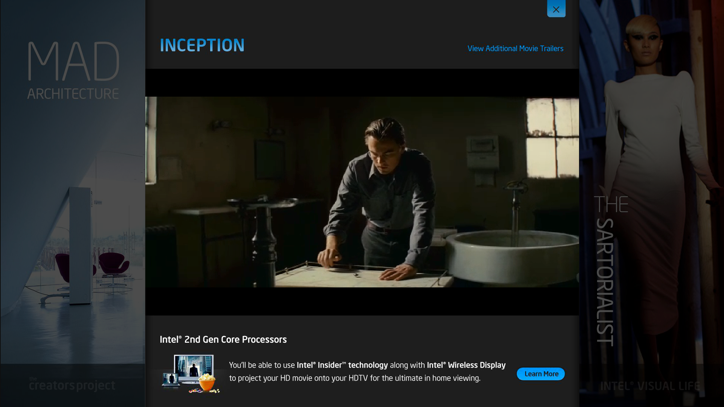Select Intel 2nd Gen Core Processors heading
This screenshot has height=407, width=724.
pyautogui.click(x=223, y=340)
